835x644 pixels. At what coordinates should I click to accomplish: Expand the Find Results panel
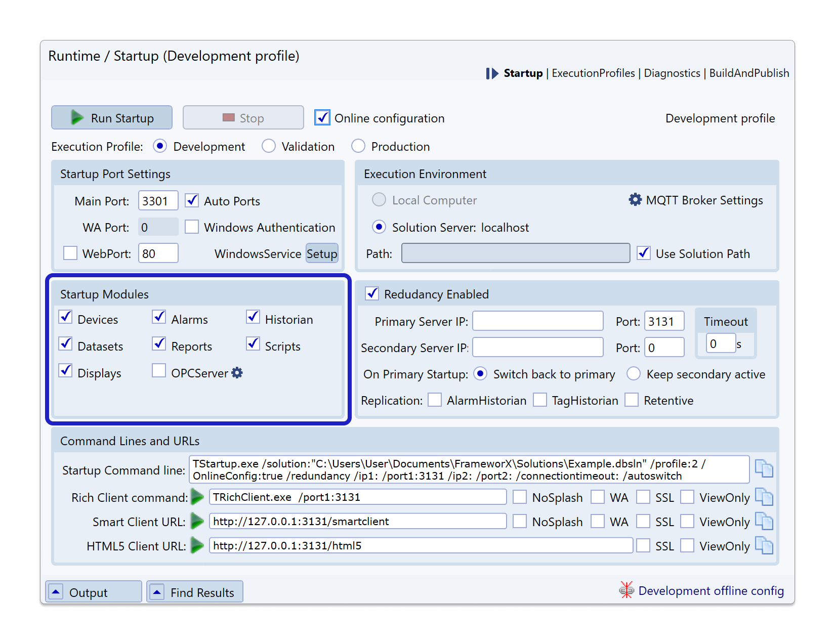tap(157, 592)
